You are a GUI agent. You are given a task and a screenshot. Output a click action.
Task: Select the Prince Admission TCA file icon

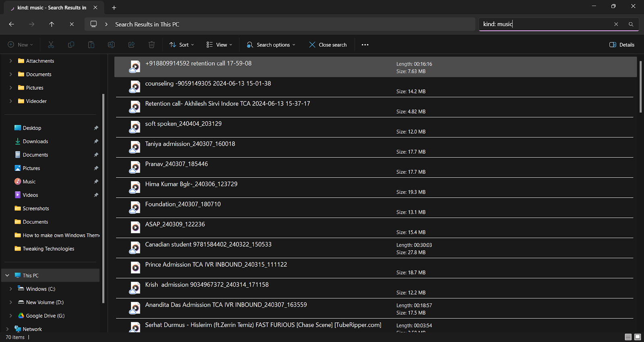click(x=135, y=268)
